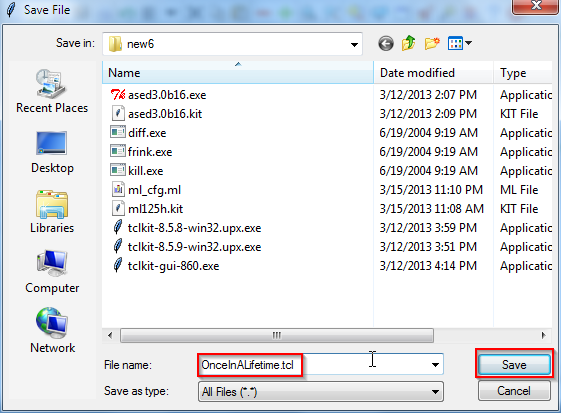Select frink.exe file icon
The width and height of the screenshot is (561, 413).
click(x=118, y=151)
